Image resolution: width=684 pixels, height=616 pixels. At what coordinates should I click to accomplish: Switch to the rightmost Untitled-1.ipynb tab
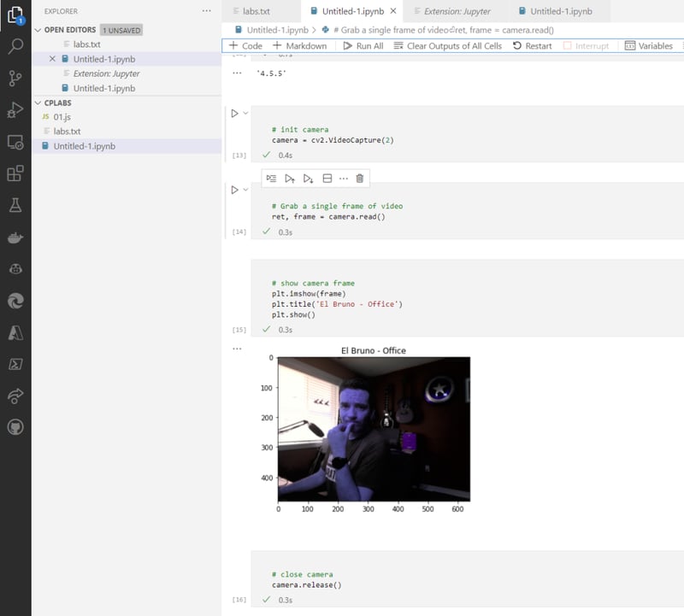click(560, 11)
